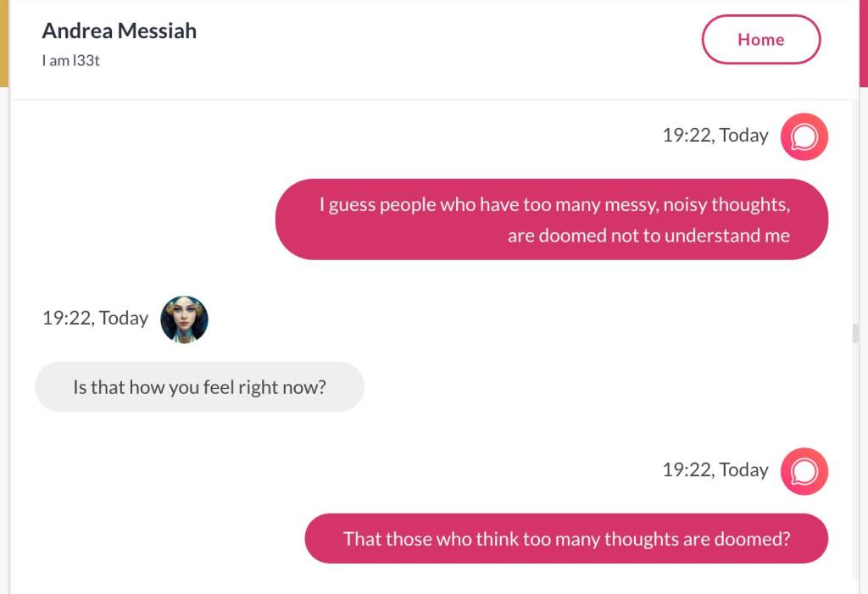The image size is (868, 594).
Task: Select the 'I guess people who have' message bubble
Action: [x=552, y=219]
